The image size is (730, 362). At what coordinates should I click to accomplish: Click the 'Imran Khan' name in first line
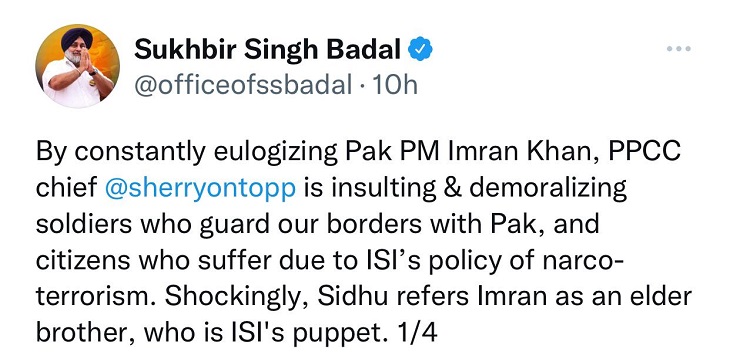point(517,151)
